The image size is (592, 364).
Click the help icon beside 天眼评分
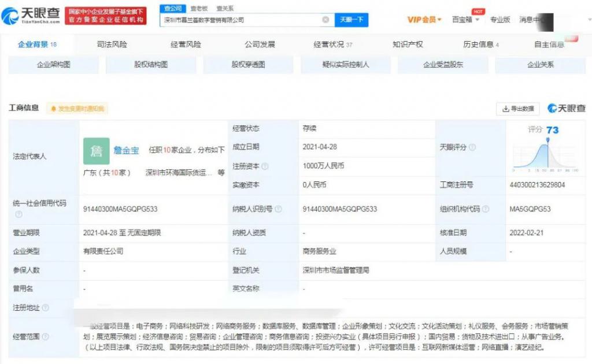point(472,147)
